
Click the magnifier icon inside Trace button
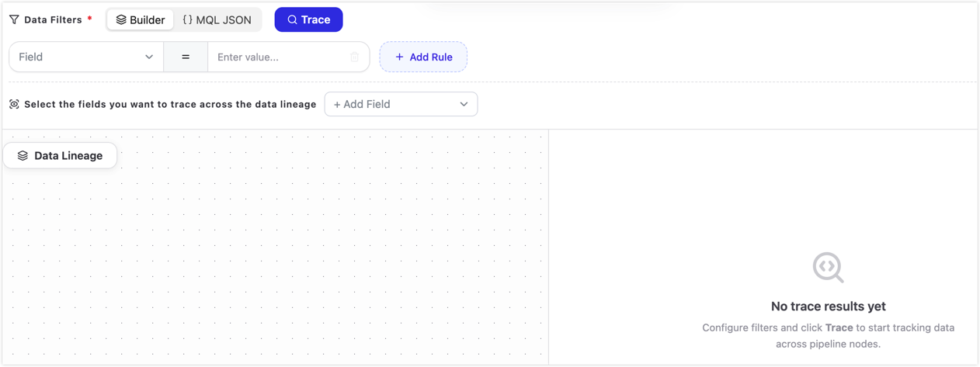(293, 19)
